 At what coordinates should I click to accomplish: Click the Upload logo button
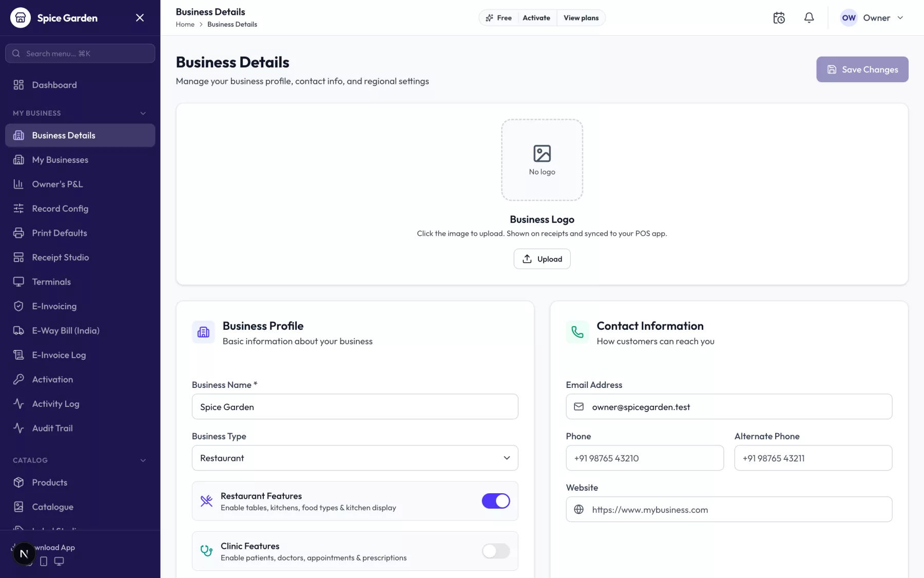pyautogui.click(x=542, y=259)
